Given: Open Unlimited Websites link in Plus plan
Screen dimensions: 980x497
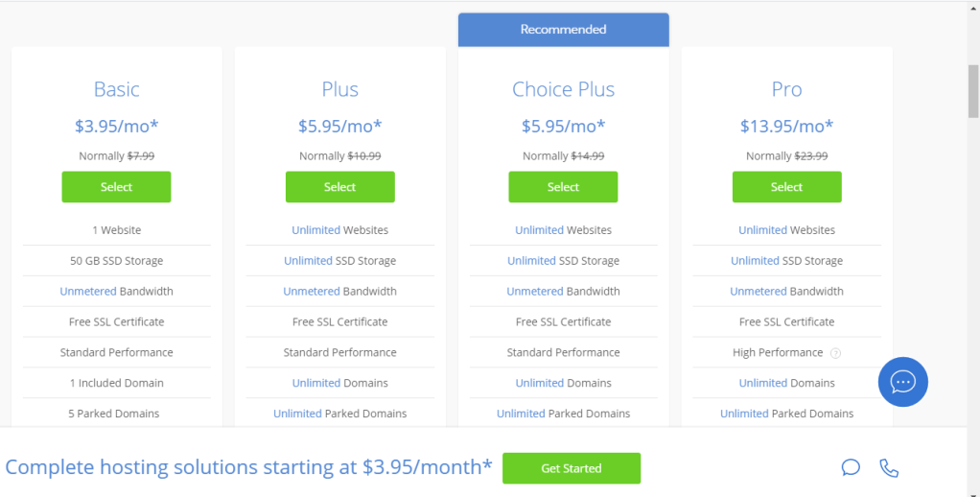Looking at the screenshot, I should [x=316, y=230].
